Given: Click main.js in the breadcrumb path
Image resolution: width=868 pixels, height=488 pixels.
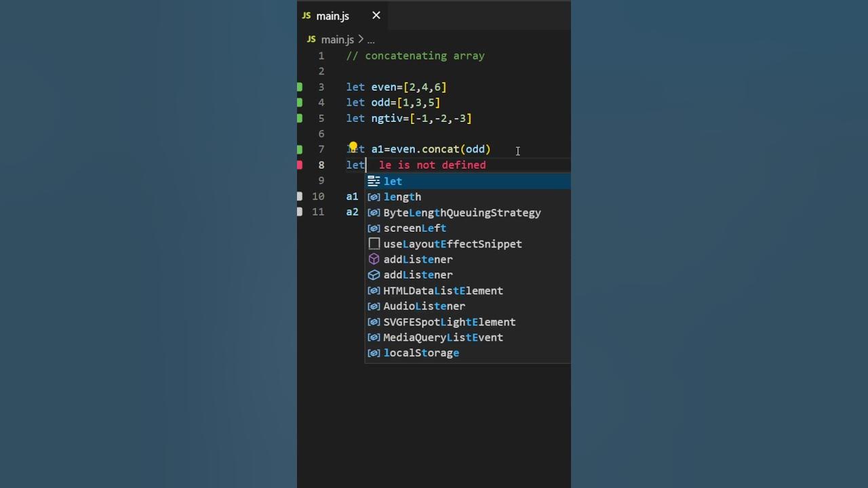Looking at the screenshot, I should pos(338,40).
